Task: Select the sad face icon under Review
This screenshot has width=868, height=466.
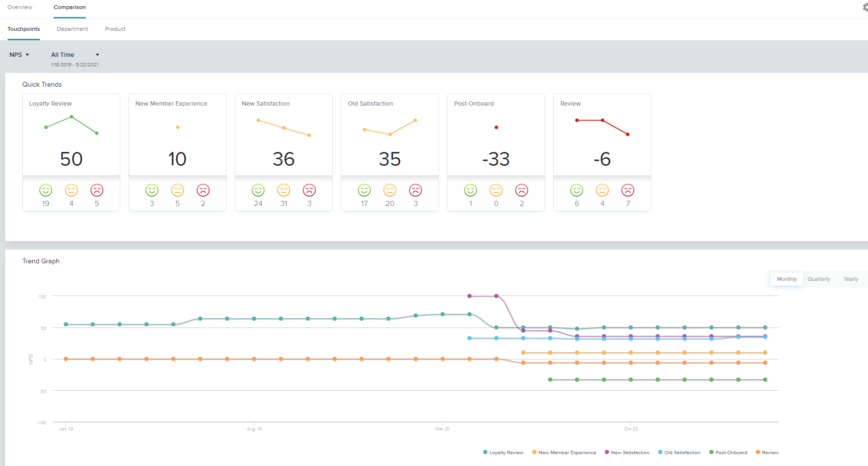Action: pyautogui.click(x=628, y=190)
